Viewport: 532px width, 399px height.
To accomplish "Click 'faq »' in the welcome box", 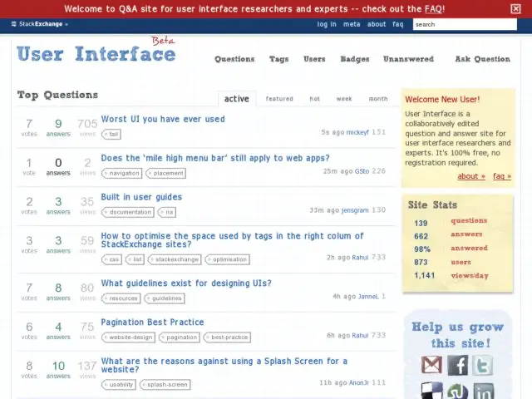I will tap(502, 176).
